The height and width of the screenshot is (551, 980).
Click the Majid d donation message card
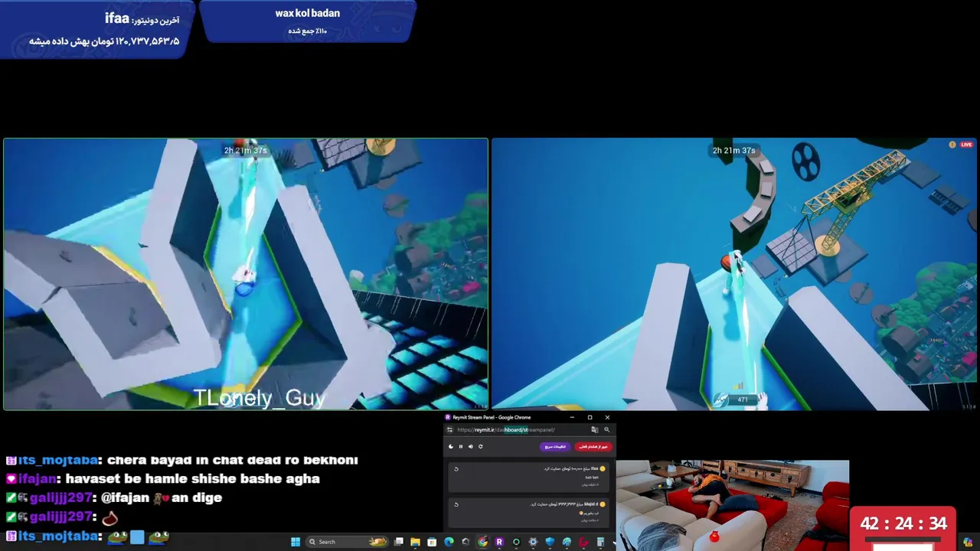coord(529,511)
